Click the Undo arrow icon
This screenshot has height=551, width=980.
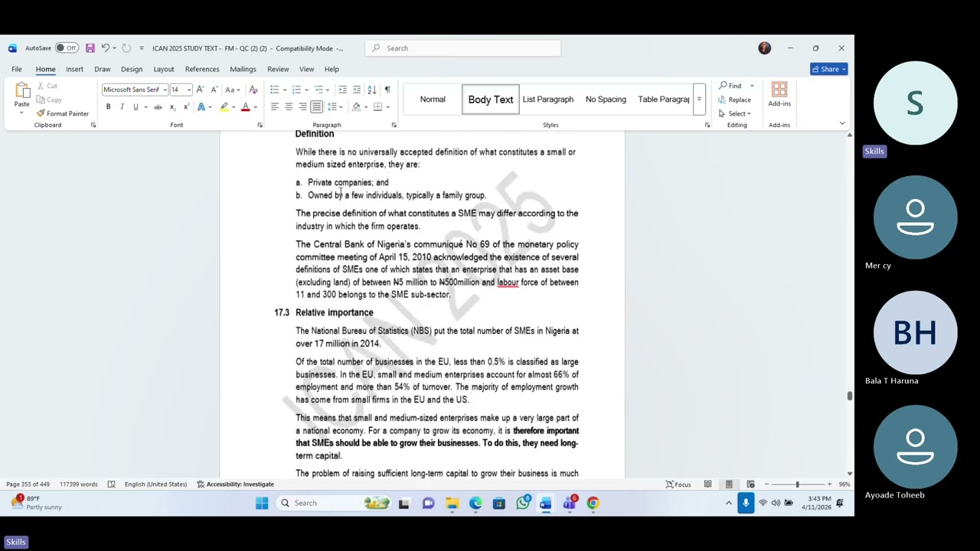tap(105, 48)
